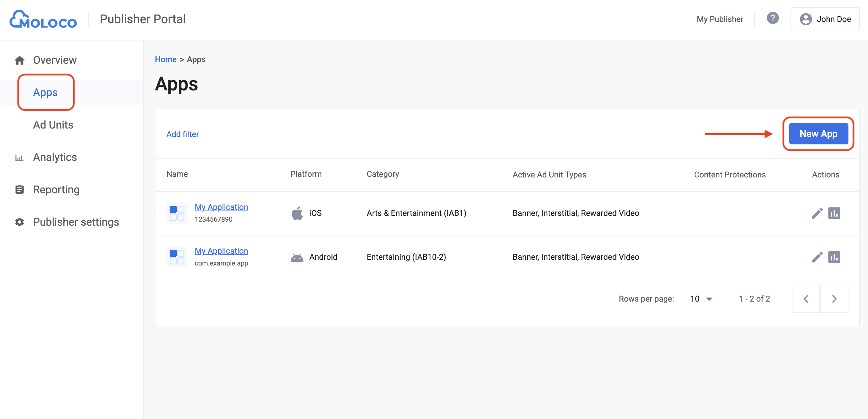Go to Overview via home icon
Screen dimensions: 868x419
(x=20, y=60)
